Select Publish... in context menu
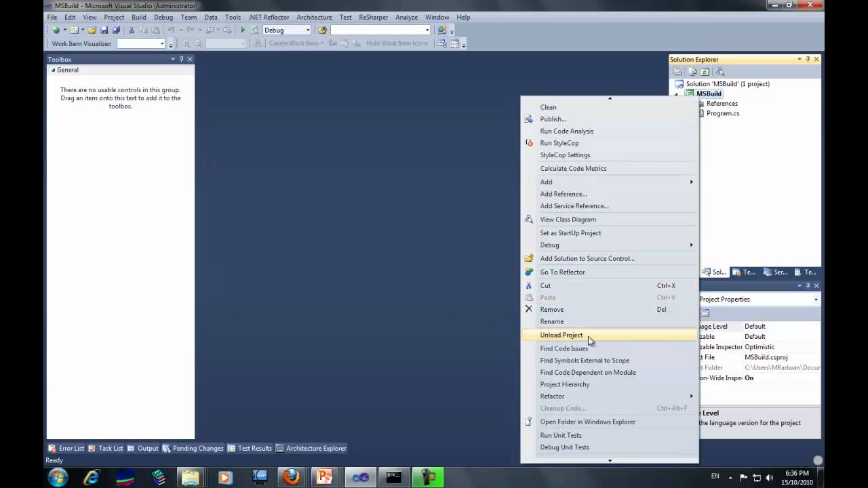 click(609, 119)
